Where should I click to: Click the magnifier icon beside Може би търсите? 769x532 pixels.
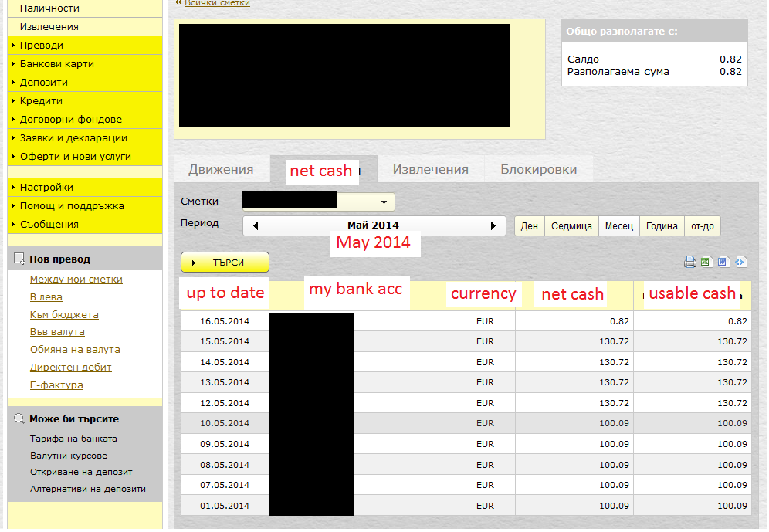click(x=19, y=418)
